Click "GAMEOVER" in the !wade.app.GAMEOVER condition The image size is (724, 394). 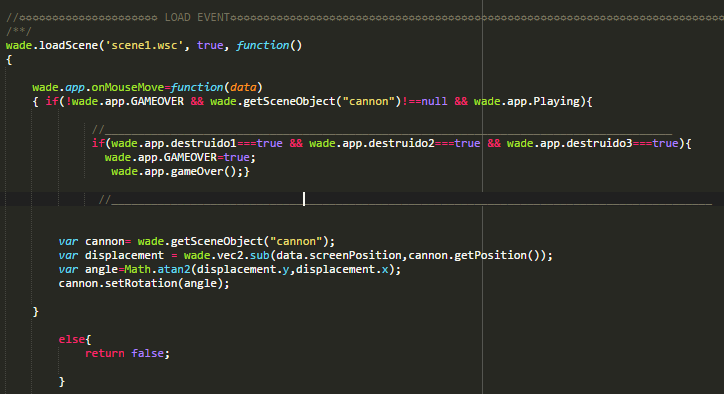(157, 101)
